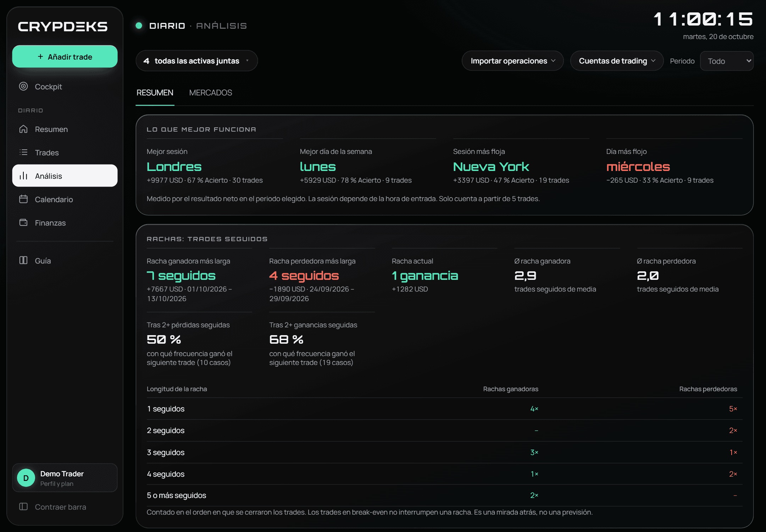The width and height of the screenshot is (766, 532).
Task: Click the 50 % after-losses percentage
Action: [164, 339]
